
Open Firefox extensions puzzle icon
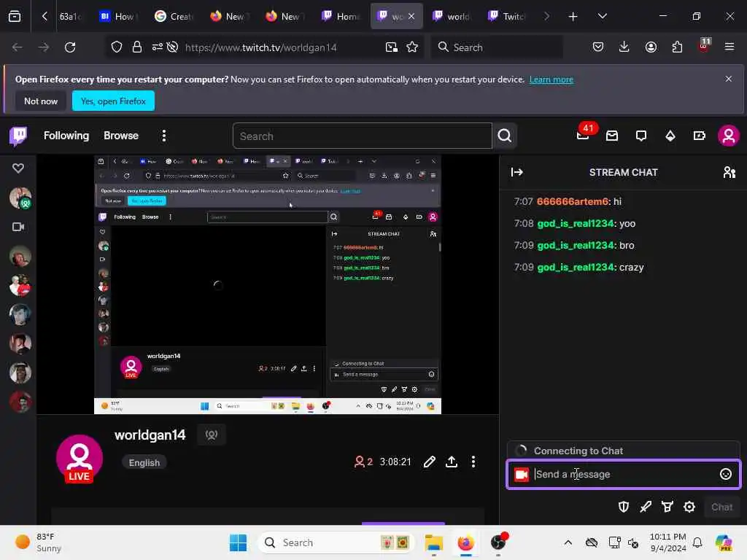click(x=677, y=47)
